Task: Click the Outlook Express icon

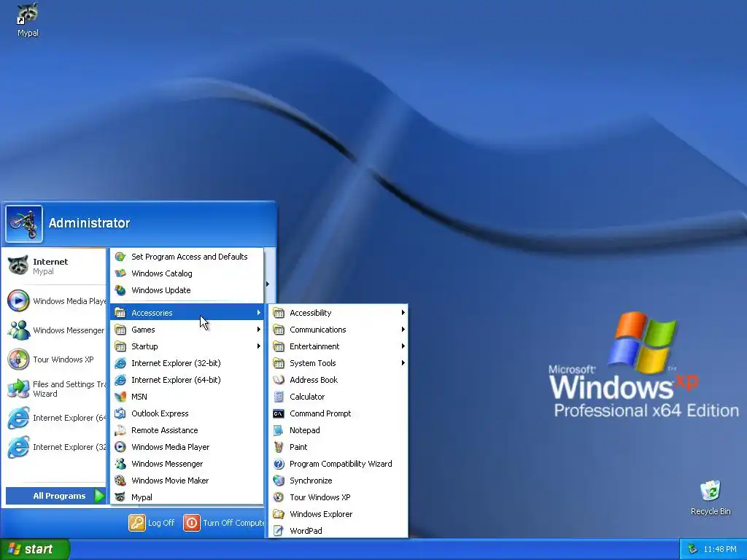Action: (x=120, y=413)
